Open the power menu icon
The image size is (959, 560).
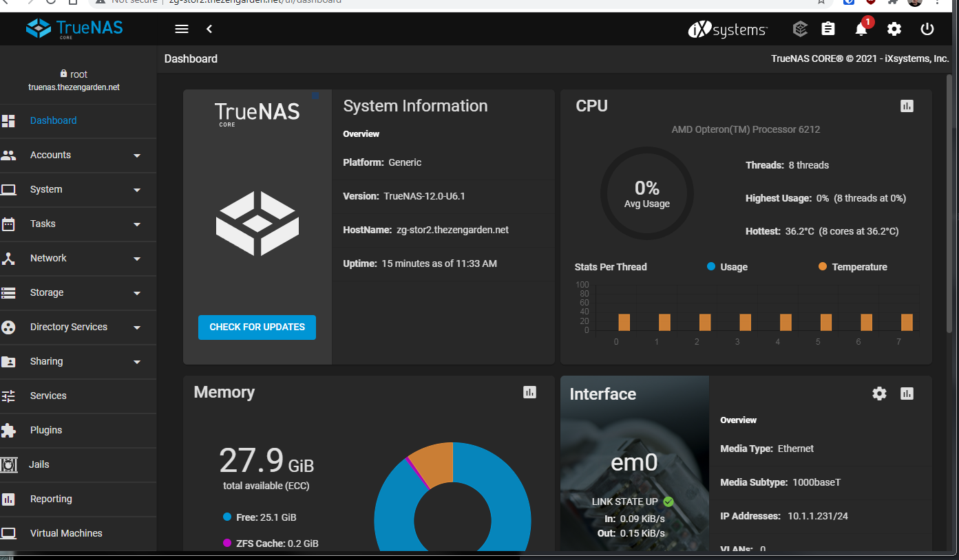[927, 29]
